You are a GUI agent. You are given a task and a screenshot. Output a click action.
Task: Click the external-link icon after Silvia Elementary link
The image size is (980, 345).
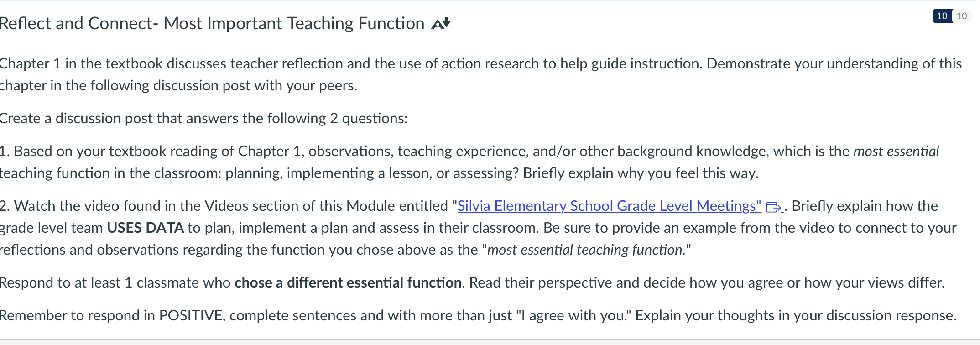click(x=774, y=207)
